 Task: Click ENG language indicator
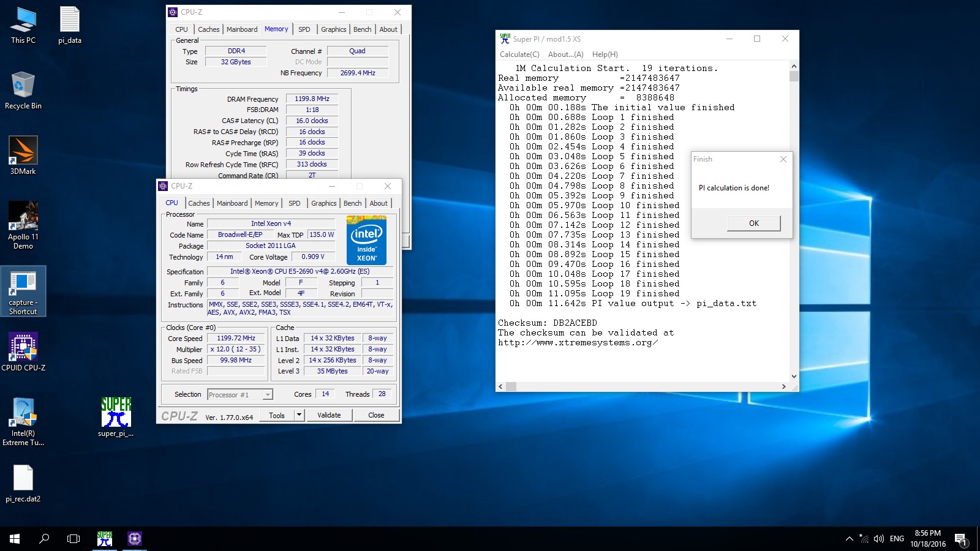point(897,539)
